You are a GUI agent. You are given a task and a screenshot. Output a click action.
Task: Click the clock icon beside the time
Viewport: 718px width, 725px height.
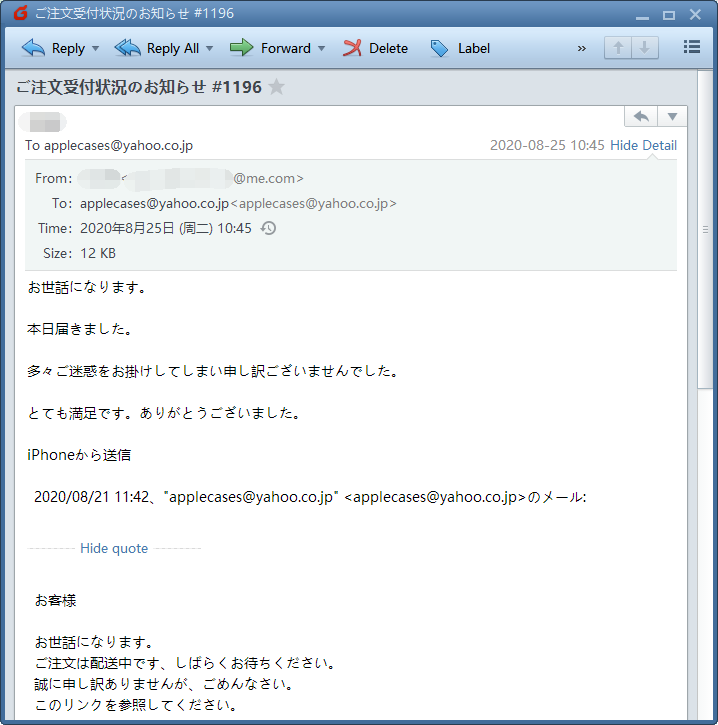(x=268, y=228)
